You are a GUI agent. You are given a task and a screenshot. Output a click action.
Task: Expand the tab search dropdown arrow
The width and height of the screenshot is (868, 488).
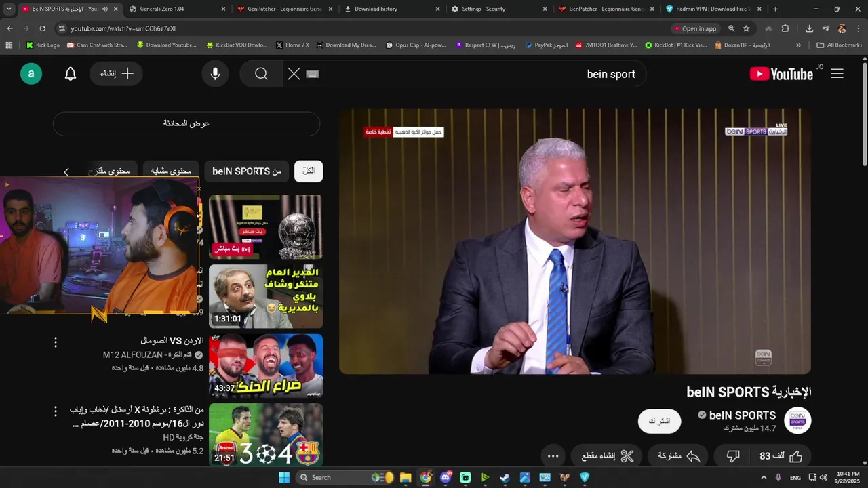click(9, 9)
